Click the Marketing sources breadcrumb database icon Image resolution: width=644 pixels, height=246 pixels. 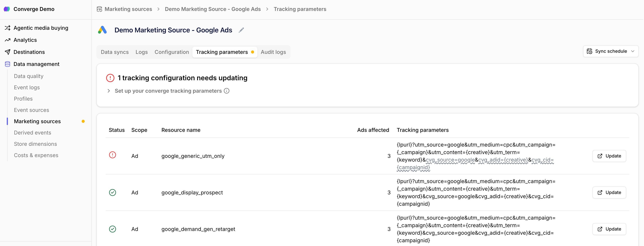click(x=100, y=9)
